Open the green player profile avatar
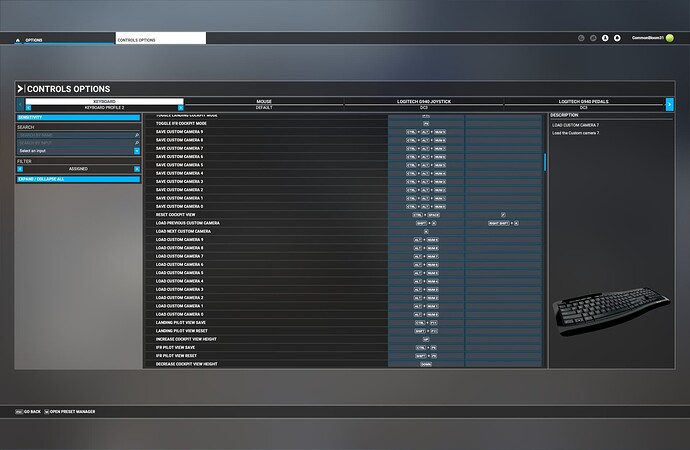 [669, 38]
